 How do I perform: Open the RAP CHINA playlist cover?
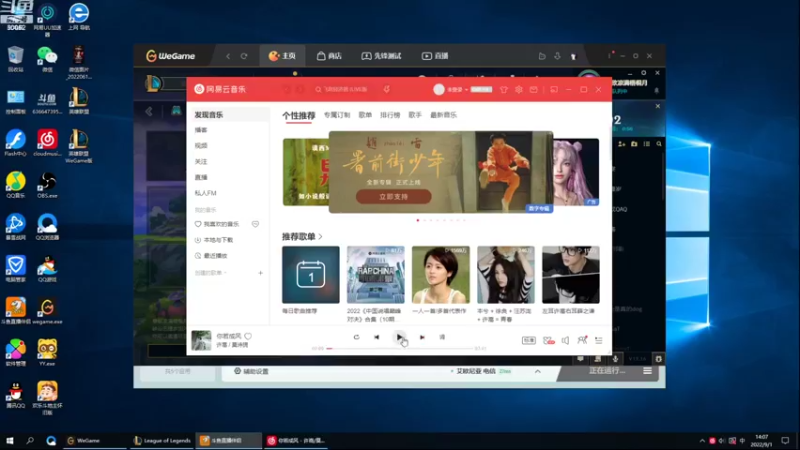pos(376,274)
